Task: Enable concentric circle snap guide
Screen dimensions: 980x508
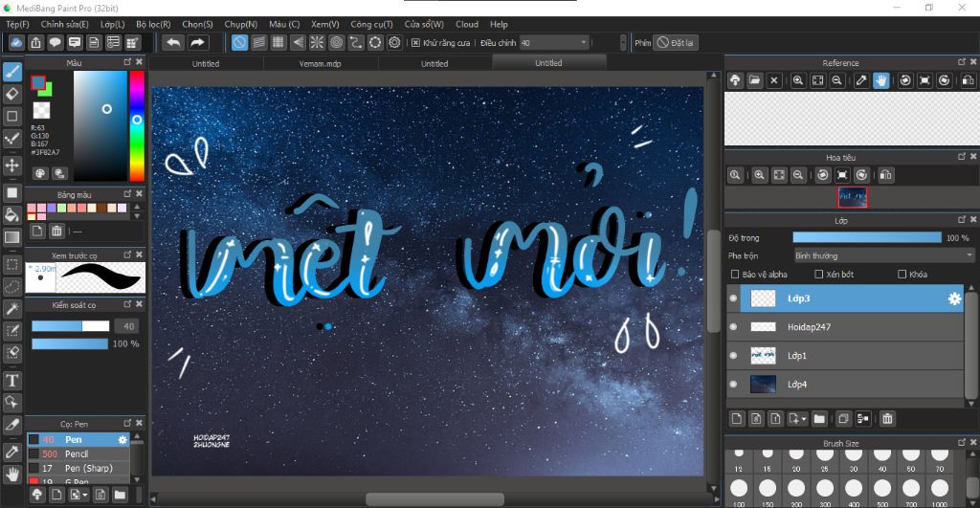Action: (336, 42)
